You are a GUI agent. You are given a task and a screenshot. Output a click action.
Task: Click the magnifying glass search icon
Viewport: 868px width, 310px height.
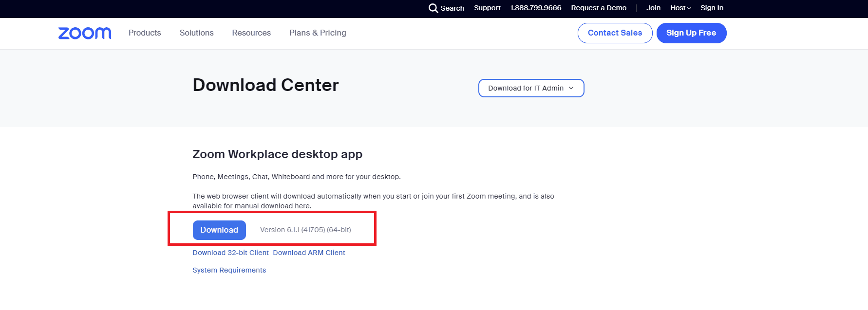click(433, 8)
